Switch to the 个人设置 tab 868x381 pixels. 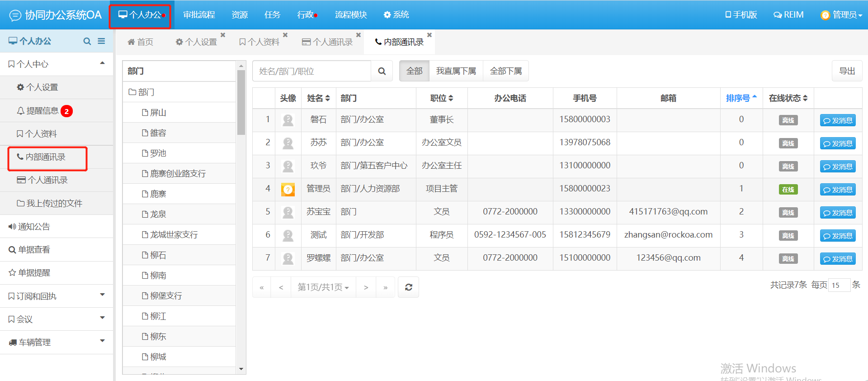(x=196, y=42)
